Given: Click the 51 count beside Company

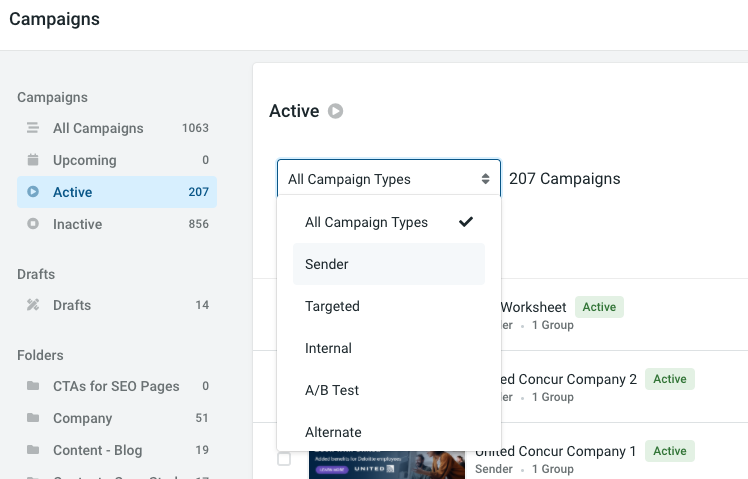Looking at the screenshot, I should [x=202, y=418].
